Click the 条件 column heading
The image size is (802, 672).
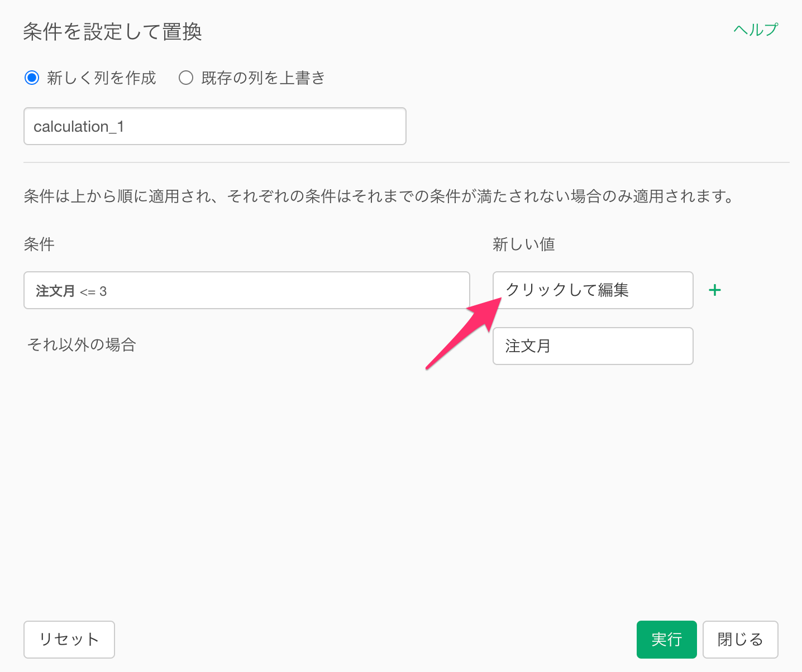(x=39, y=244)
